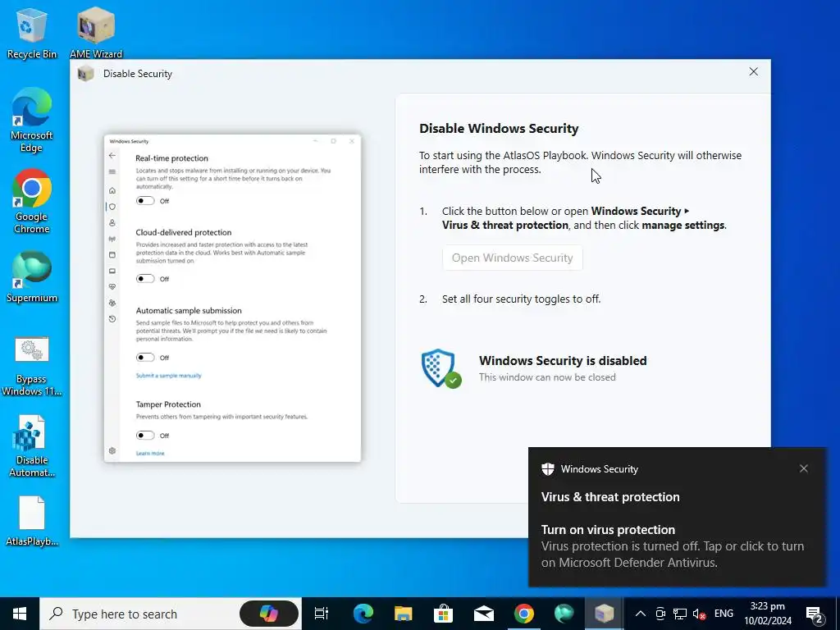Click the hamburger menu icon in the preview

point(112,171)
